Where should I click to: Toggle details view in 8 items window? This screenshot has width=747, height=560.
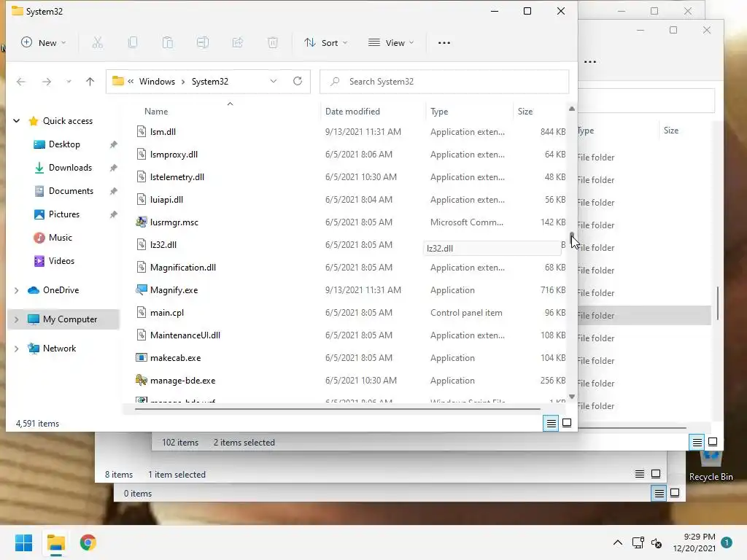640,474
